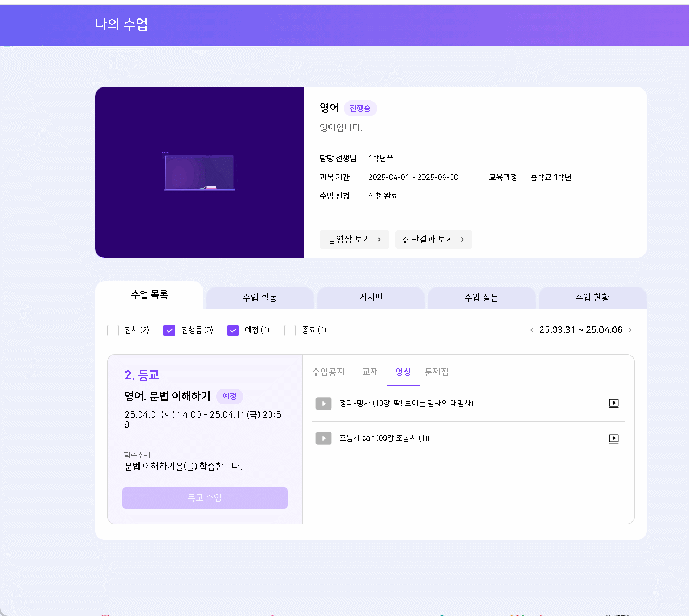This screenshot has height=616, width=689.
Task: Go to next week using right arrow
Action: (x=630, y=330)
